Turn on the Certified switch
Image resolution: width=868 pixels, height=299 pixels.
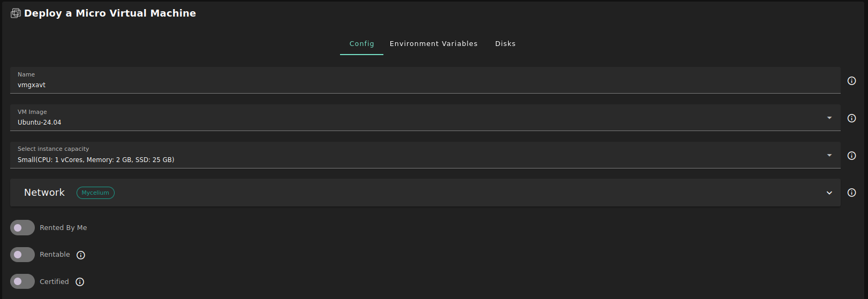click(x=22, y=281)
